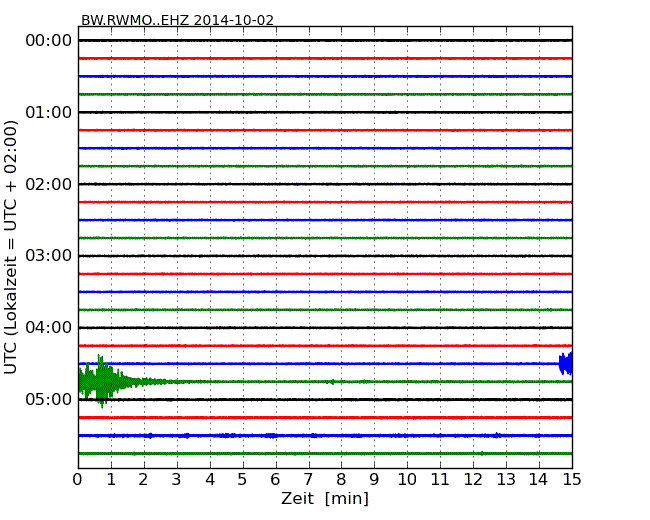Select the 02:00 y-axis time label
The width and height of the screenshot is (650, 520).
[x=49, y=184]
